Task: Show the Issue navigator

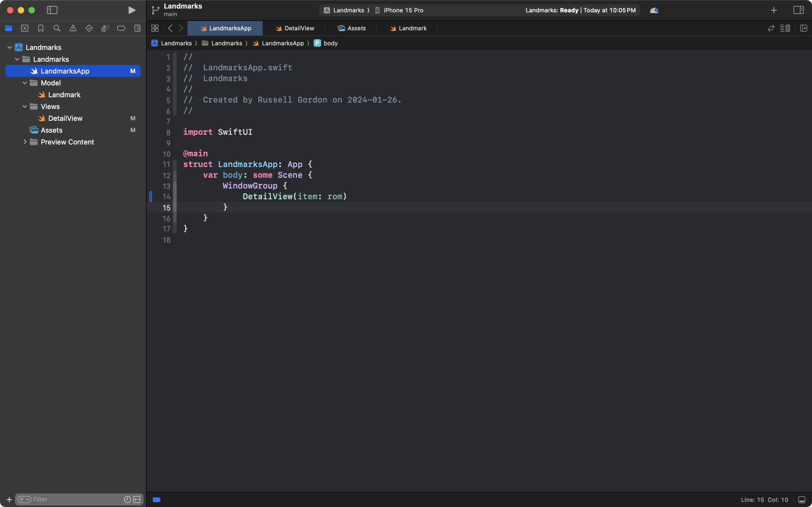Action: click(73, 28)
